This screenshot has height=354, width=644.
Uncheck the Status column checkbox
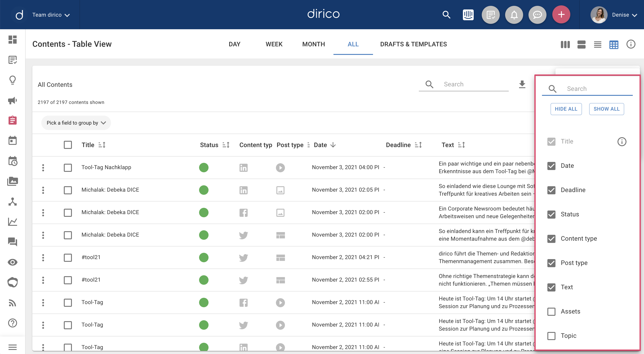(551, 214)
